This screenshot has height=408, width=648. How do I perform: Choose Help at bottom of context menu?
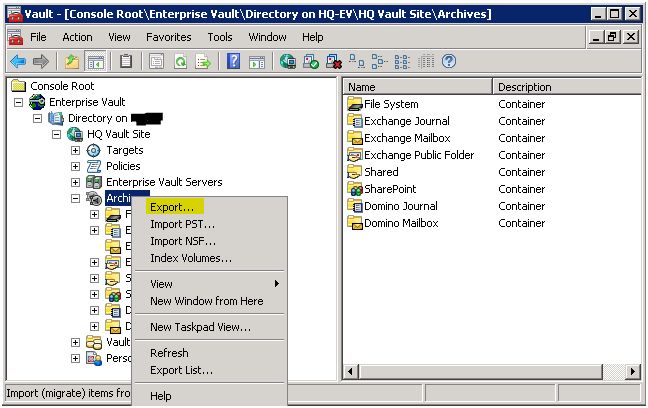210,396
